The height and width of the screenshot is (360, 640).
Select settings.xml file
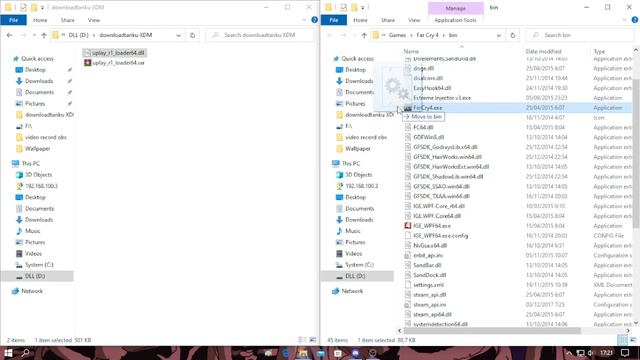428,285
